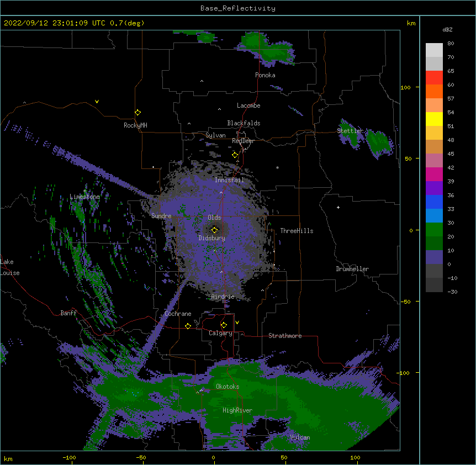476x465 pixels.
Task: Click the yellow marker below Cochrane
Action: pyautogui.click(x=188, y=326)
